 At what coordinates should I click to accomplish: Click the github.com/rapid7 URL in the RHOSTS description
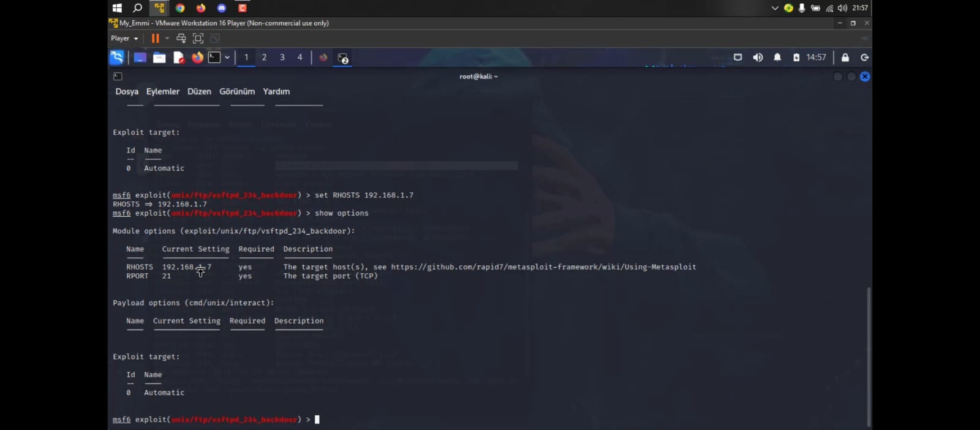tap(543, 267)
